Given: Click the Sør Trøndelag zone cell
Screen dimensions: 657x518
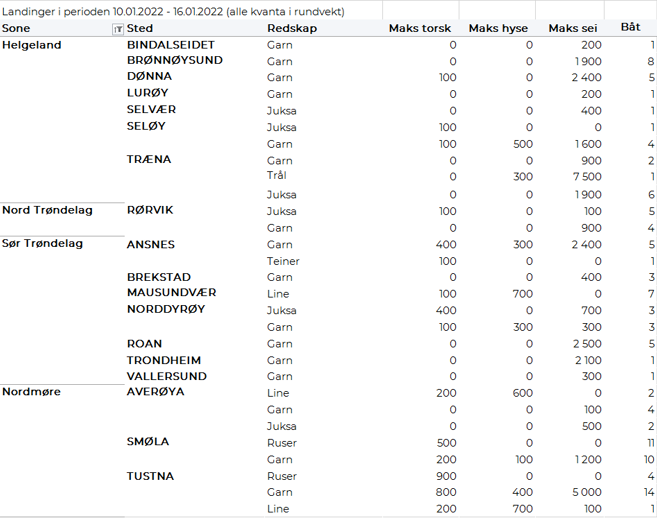Looking at the screenshot, I should (x=43, y=243).
